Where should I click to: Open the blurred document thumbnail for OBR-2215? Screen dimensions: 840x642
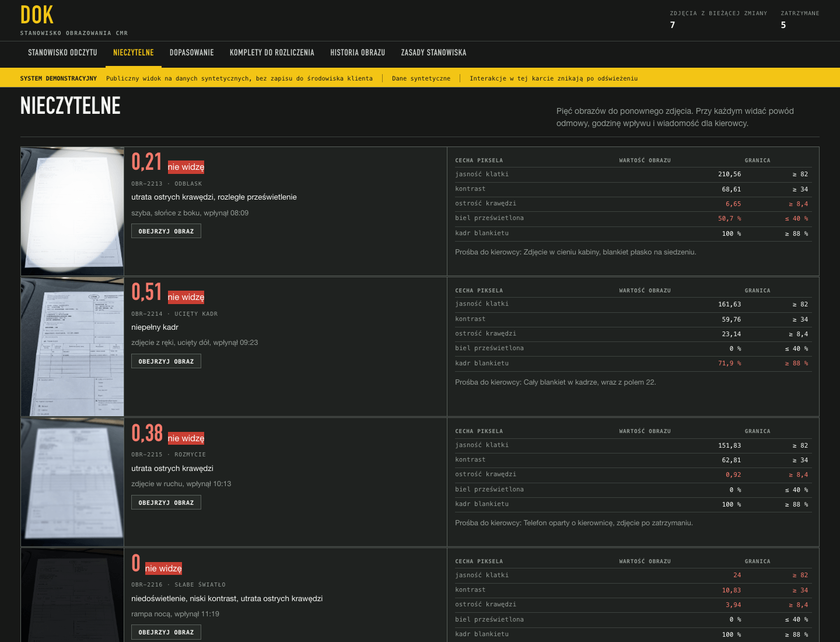(72, 482)
